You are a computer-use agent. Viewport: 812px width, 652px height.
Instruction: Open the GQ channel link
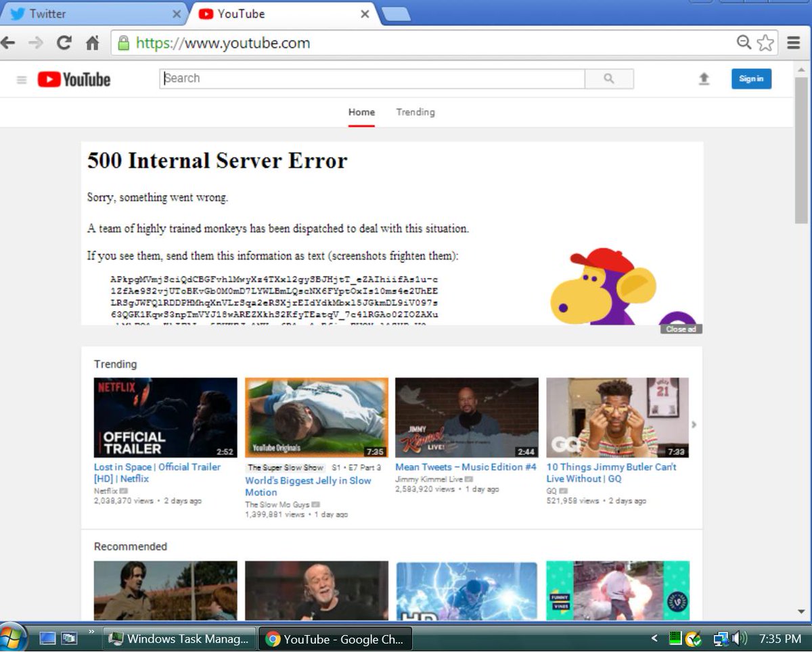551,490
